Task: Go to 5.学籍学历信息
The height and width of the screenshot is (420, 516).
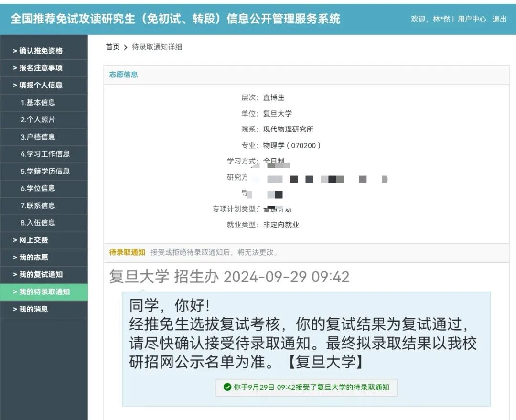Action: tap(44, 171)
